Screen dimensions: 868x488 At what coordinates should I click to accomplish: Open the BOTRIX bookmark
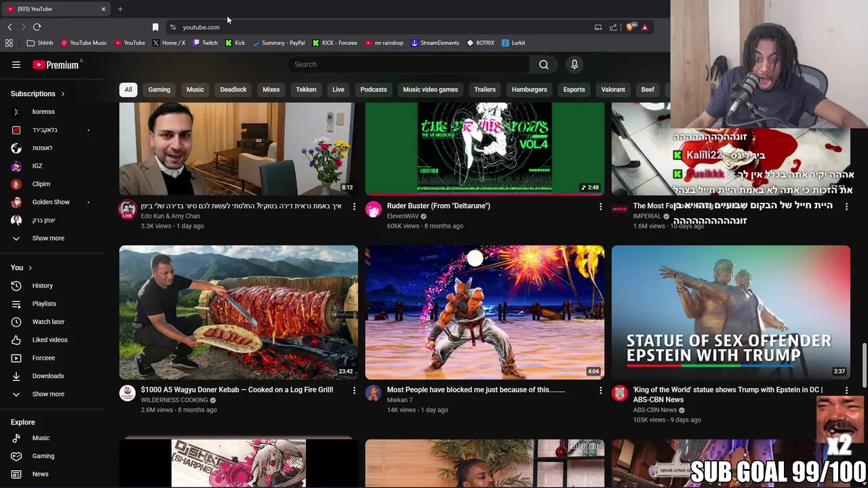point(480,43)
